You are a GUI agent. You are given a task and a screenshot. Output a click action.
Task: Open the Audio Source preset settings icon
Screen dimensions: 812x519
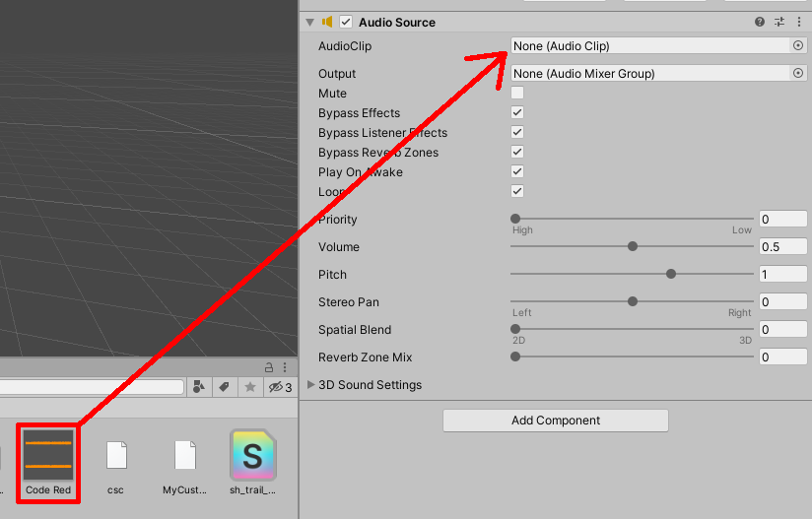coord(779,22)
